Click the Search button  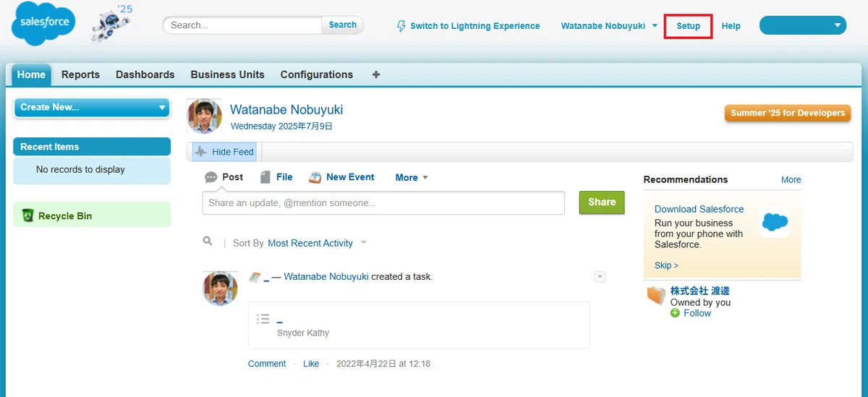(x=343, y=25)
